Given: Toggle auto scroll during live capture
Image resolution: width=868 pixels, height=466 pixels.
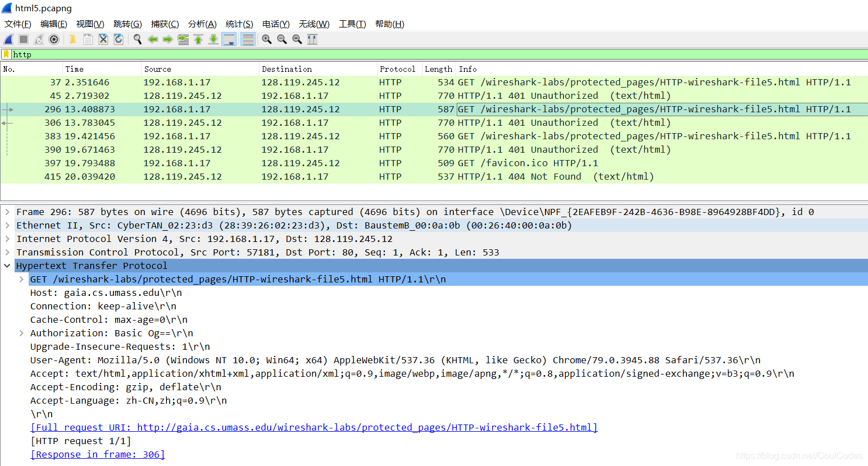Looking at the screenshot, I should click(229, 39).
